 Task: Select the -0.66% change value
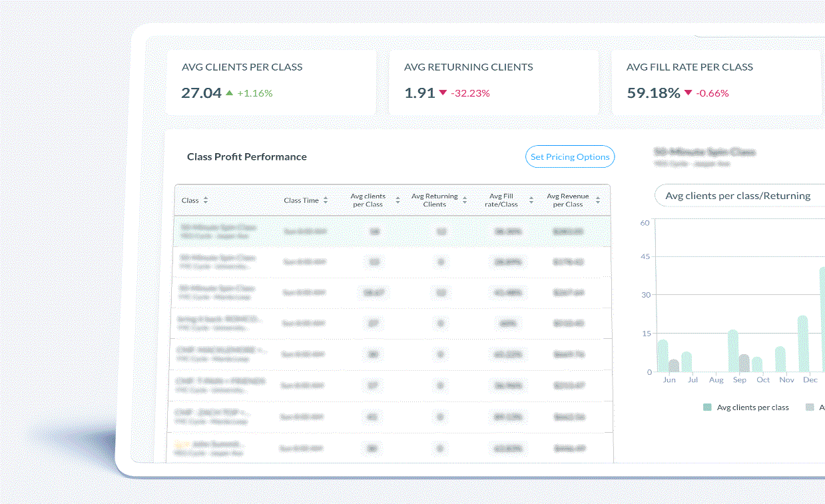coord(712,93)
